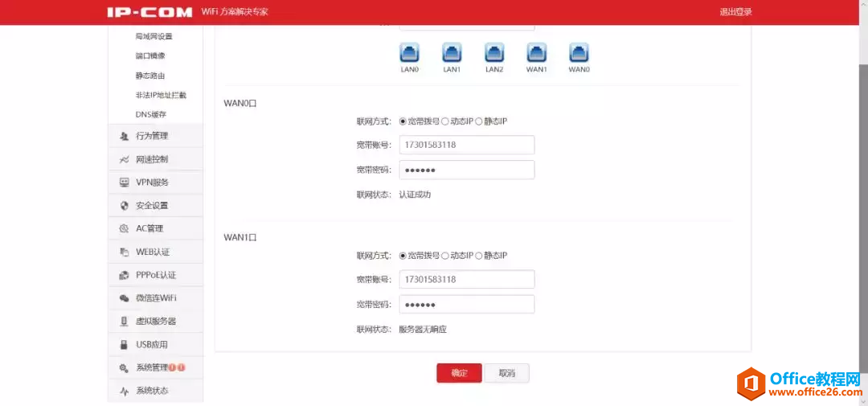
Task: Click the 认证成功 status text
Action: point(415,195)
